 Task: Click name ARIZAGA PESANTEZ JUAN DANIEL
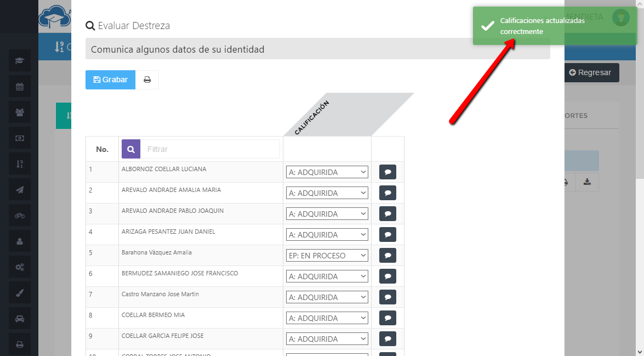click(x=168, y=231)
